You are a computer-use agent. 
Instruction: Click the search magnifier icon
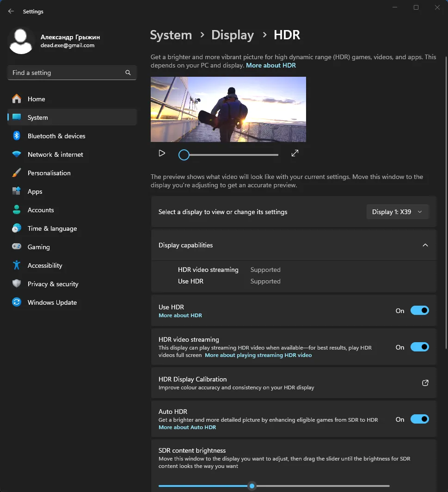click(128, 73)
